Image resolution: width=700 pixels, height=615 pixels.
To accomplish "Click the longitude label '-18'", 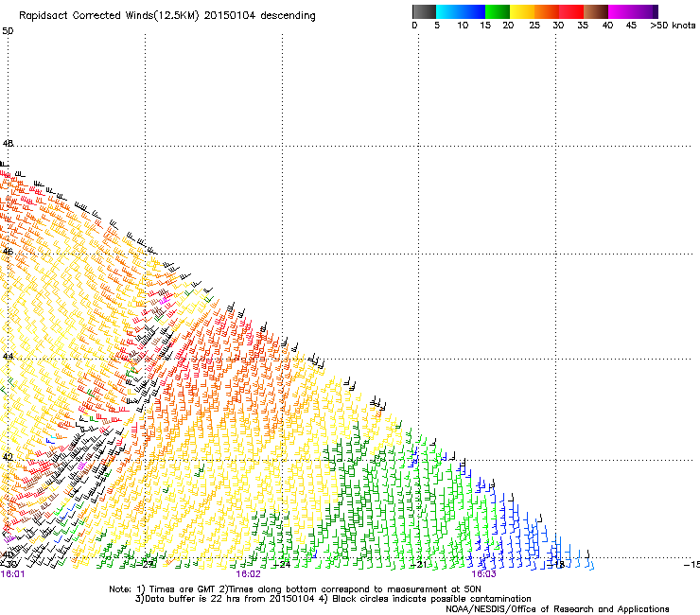I will click(556, 564).
